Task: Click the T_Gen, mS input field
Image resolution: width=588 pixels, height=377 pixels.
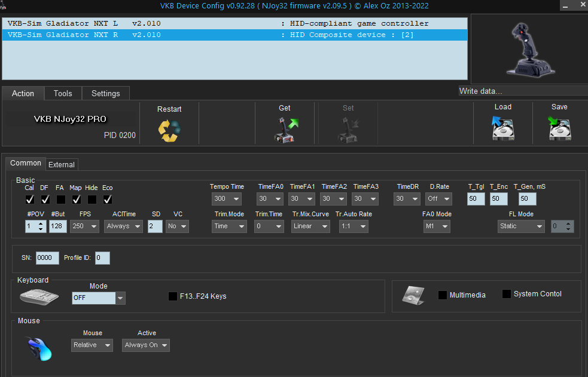Action: tap(527, 199)
